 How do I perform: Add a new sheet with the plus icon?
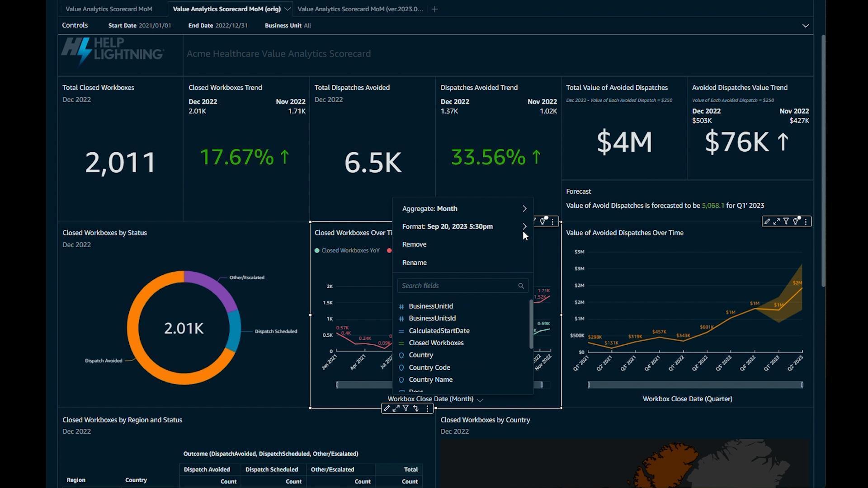[x=434, y=9]
